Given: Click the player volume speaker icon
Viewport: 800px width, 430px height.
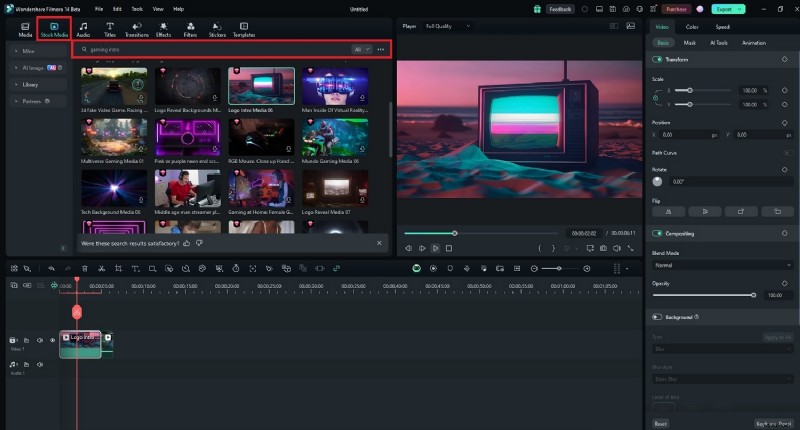Looking at the screenshot, I should tap(616, 248).
